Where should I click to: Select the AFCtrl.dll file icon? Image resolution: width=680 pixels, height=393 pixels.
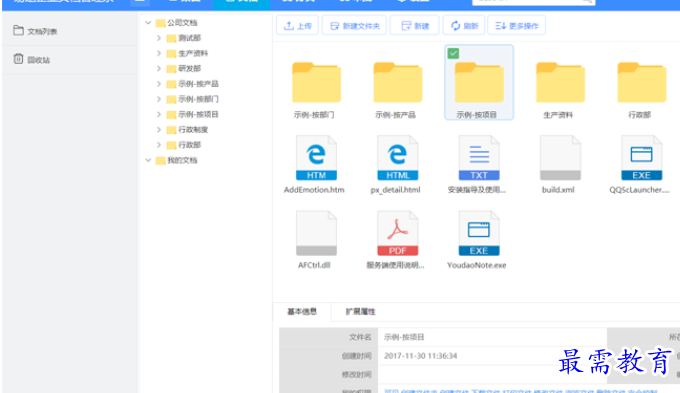point(316,233)
